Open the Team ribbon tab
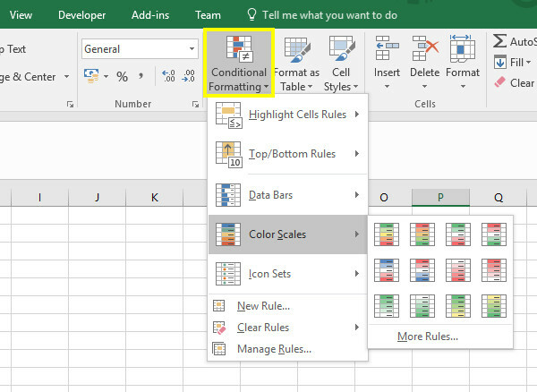Screen dimensions: 537x392 click(x=208, y=14)
